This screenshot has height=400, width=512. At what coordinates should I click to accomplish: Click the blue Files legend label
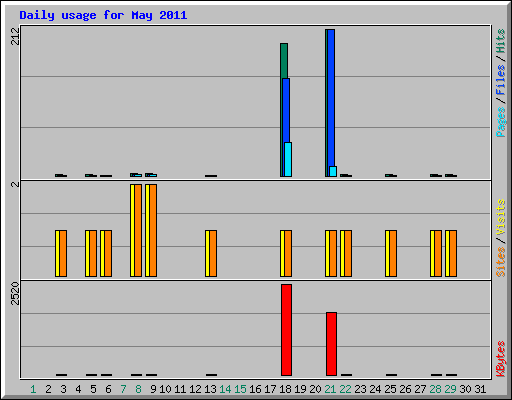[501, 80]
